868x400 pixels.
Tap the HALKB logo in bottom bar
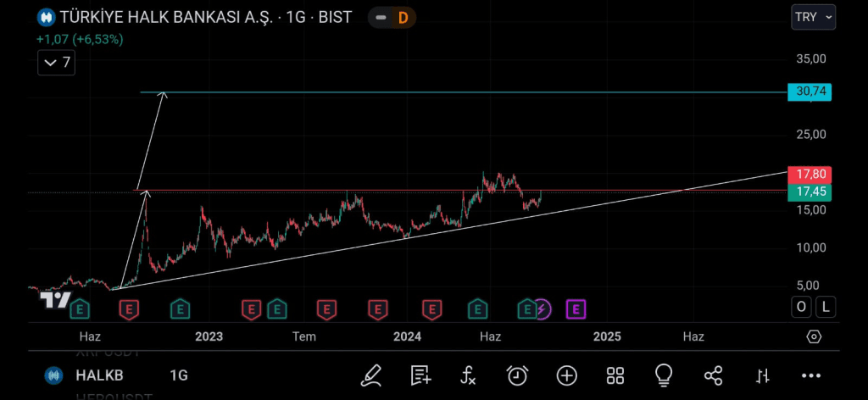(x=53, y=375)
